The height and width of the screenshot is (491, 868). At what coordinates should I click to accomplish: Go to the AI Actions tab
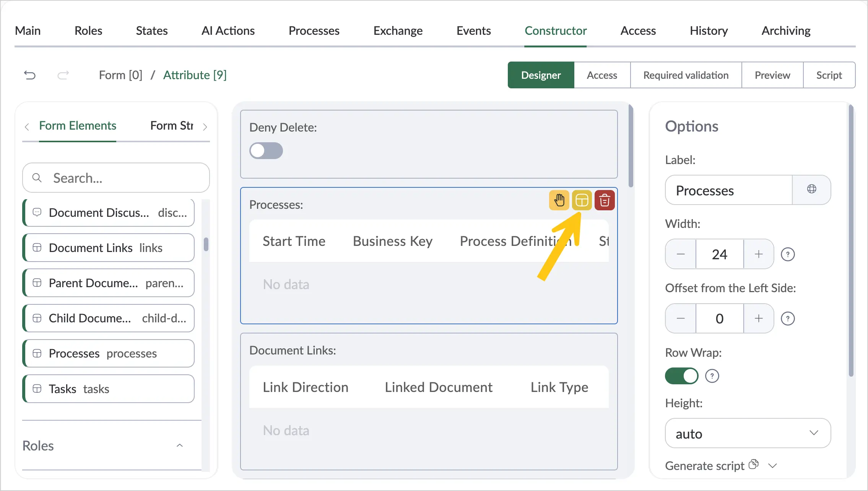click(228, 31)
